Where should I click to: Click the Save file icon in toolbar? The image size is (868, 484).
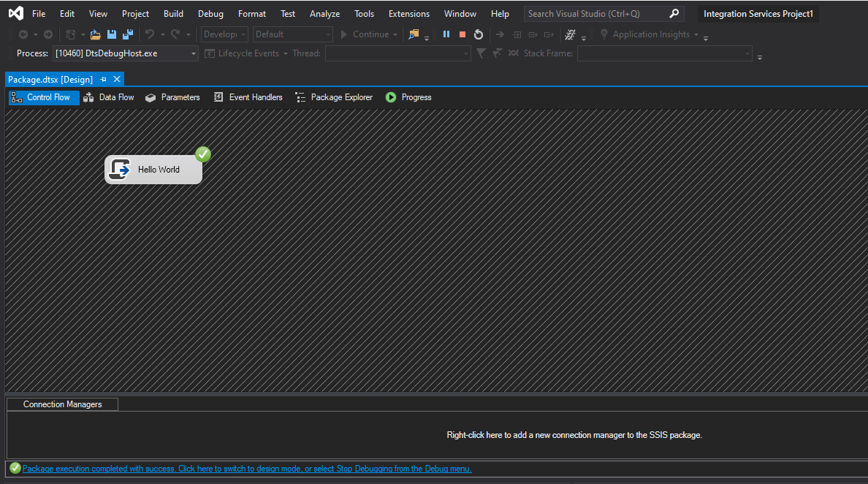click(x=112, y=34)
